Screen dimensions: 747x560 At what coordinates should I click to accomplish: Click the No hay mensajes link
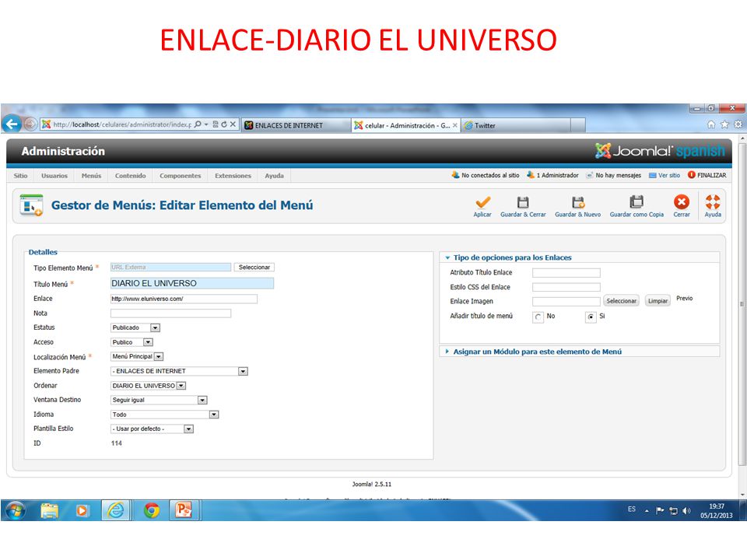[x=614, y=175]
